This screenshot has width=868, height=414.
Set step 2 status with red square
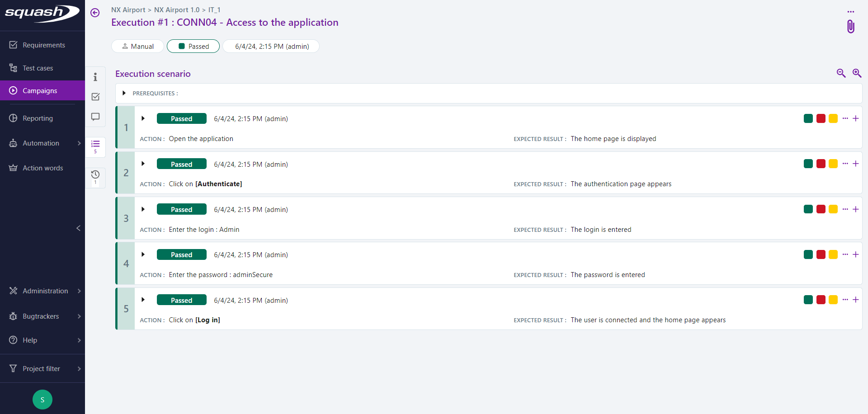pos(821,164)
